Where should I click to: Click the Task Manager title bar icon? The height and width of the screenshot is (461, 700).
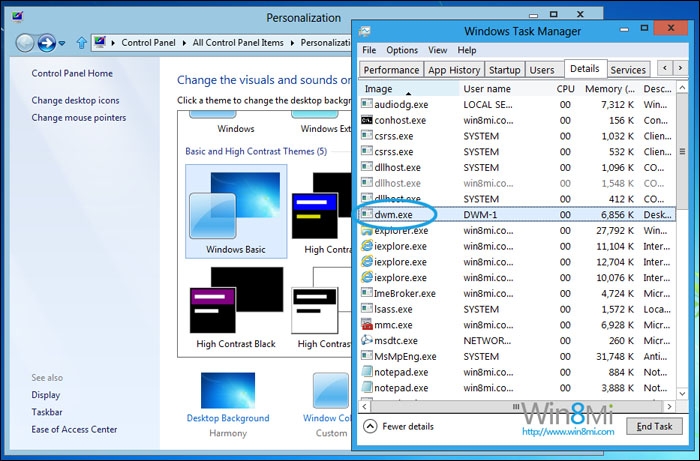[365, 31]
